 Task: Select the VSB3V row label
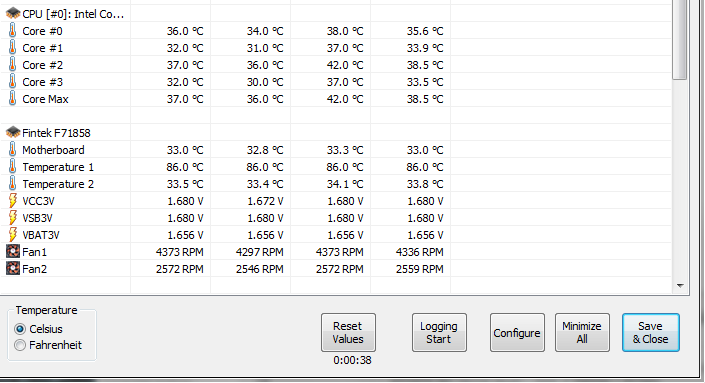(x=37, y=218)
